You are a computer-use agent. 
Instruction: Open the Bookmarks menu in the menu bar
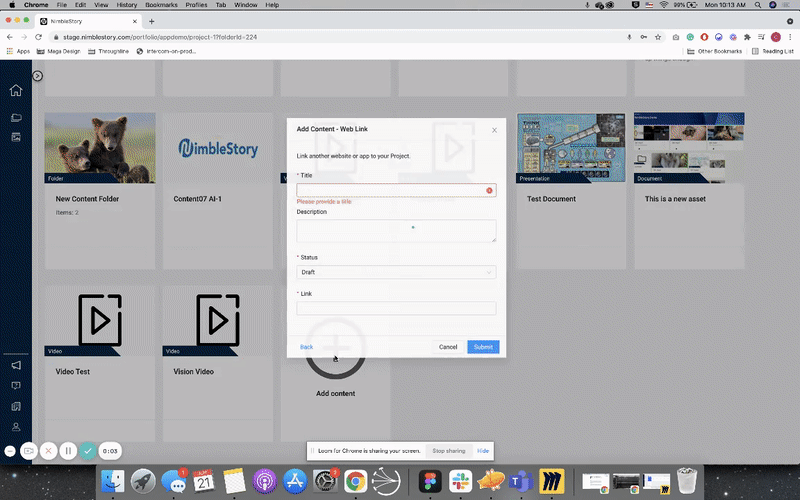161,5
